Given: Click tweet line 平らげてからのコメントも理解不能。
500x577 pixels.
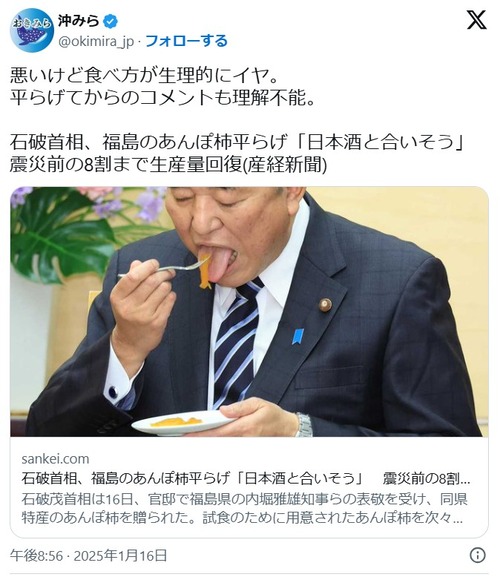Looking at the screenshot, I should [x=162, y=98].
